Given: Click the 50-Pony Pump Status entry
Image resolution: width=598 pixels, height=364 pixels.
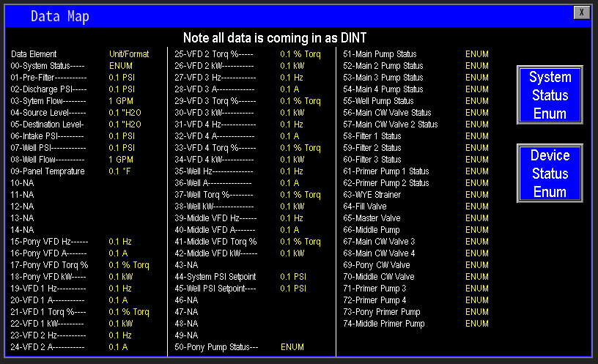Looking at the screenshot, I should tap(216, 347).
